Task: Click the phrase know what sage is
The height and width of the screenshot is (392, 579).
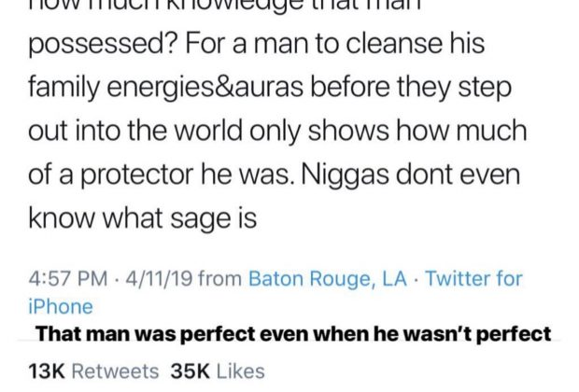Action: click(143, 219)
